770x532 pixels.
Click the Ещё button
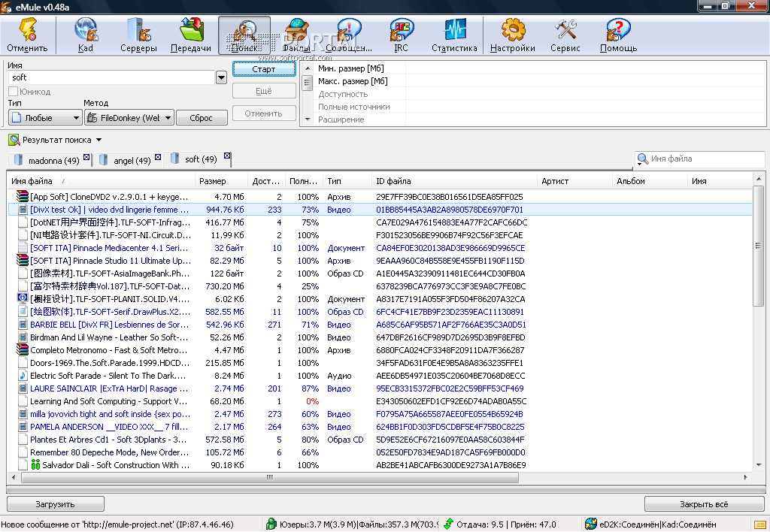pyautogui.click(x=264, y=91)
